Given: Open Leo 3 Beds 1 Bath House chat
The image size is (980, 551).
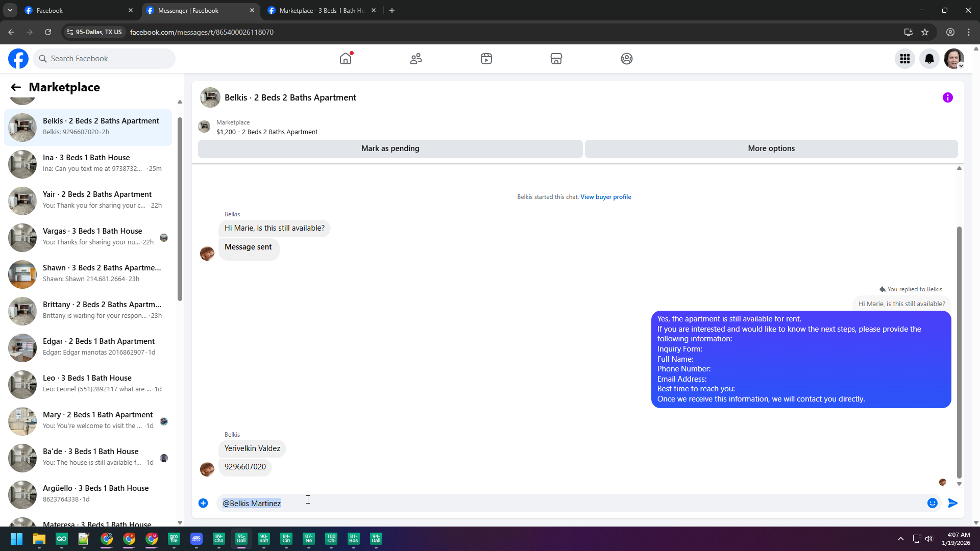Looking at the screenshot, I should pyautogui.click(x=88, y=384).
